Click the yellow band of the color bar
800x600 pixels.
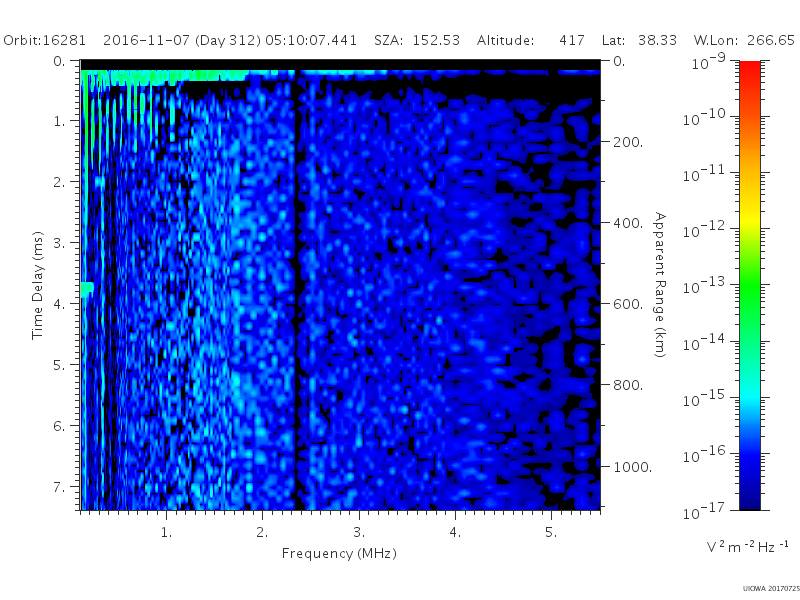coord(750,219)
